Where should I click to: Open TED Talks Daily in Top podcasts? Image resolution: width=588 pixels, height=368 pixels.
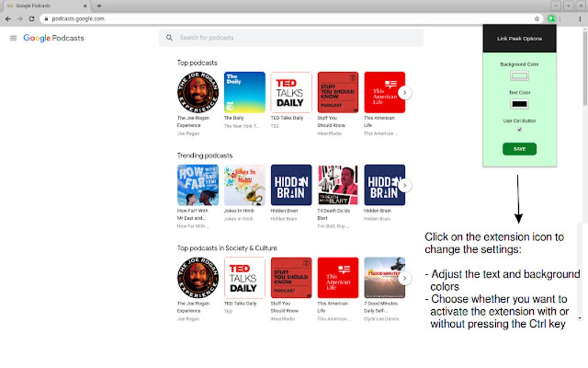pos(291,92)
